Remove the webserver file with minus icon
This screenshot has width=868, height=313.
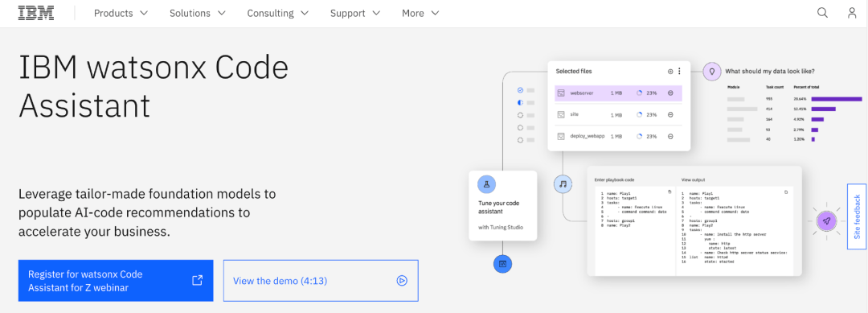[670, 93]
